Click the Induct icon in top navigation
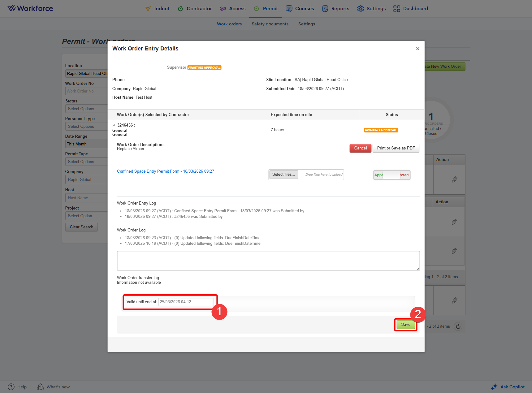Image resolution: width=532 pixels, height=393 pixels. 148,9
